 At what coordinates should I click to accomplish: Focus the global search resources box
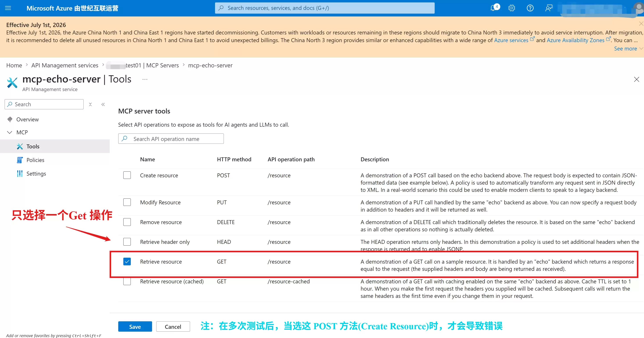click(325, 8)
